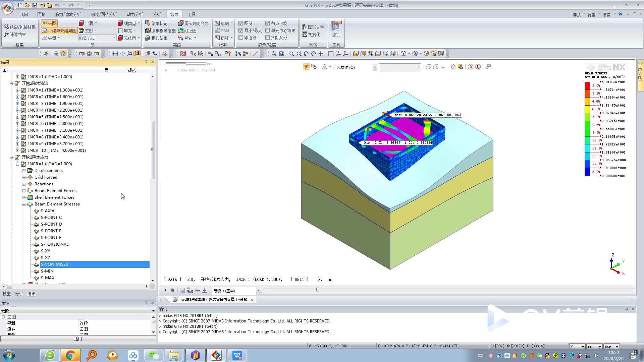Expand the Displacements tree node
The width and height of the screenshot is (644, 362).
point(24,171)
